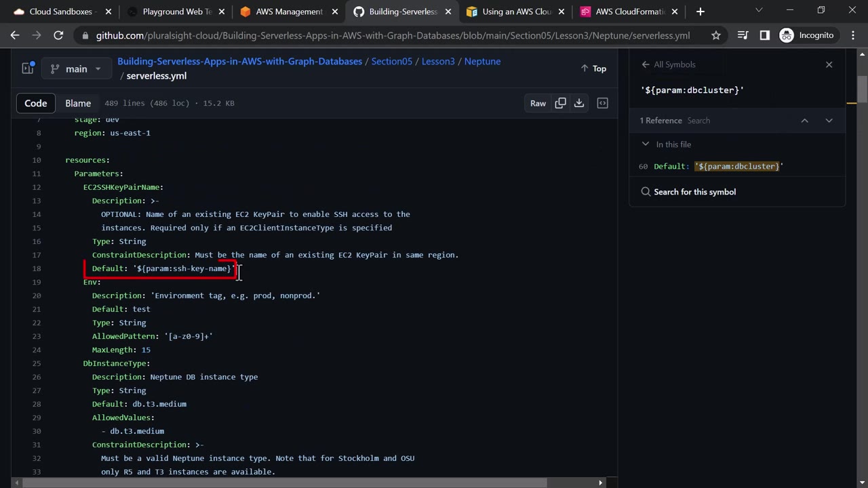Open the symbols panel toggle icon

[602, 103]
